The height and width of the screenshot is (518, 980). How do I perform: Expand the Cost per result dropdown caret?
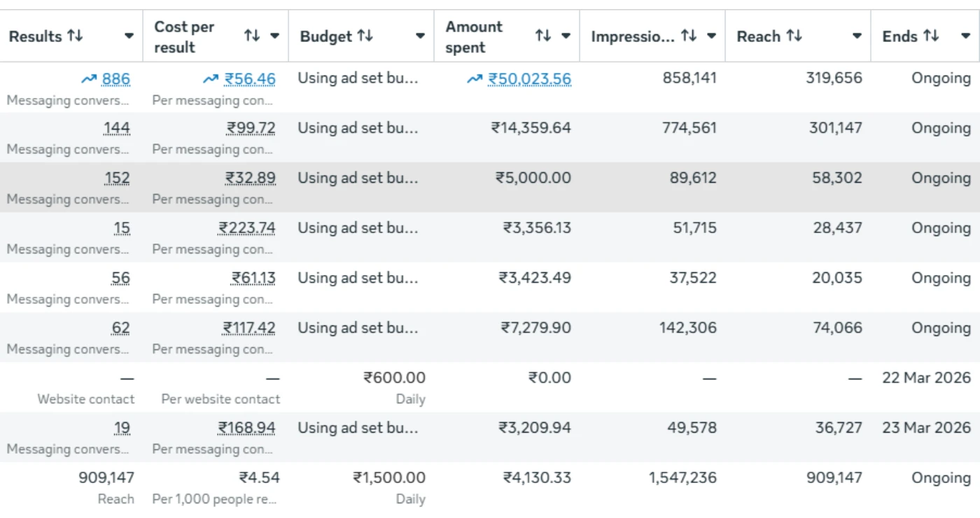(274, 36)
